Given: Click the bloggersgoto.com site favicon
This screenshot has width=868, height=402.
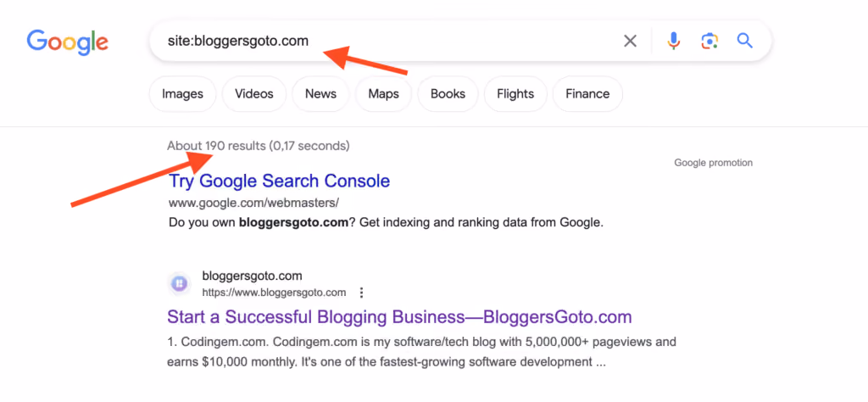Looking at the screenshot, I should click(179, 284).
